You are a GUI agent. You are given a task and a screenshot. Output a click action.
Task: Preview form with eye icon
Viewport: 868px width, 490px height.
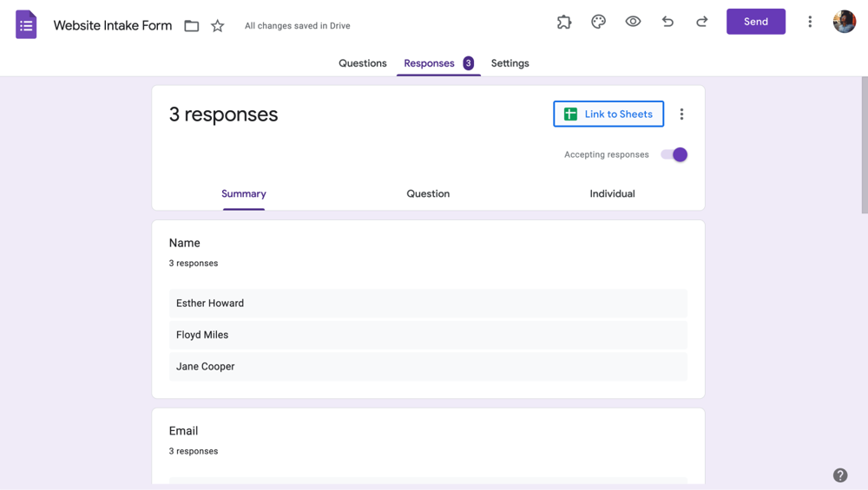click(633, 22)
